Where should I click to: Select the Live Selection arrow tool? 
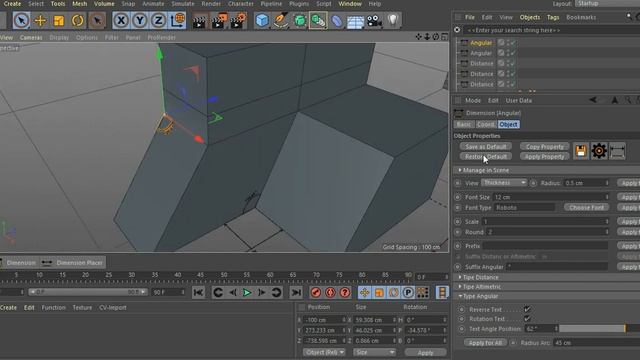click(21, 20)
